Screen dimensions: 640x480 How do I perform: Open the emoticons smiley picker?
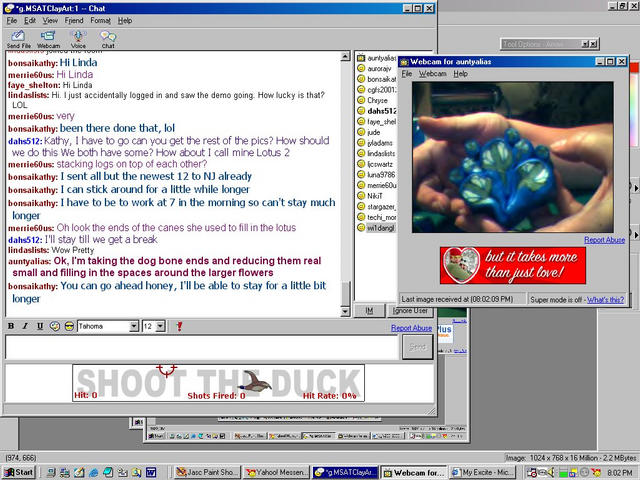pos(69,326)
